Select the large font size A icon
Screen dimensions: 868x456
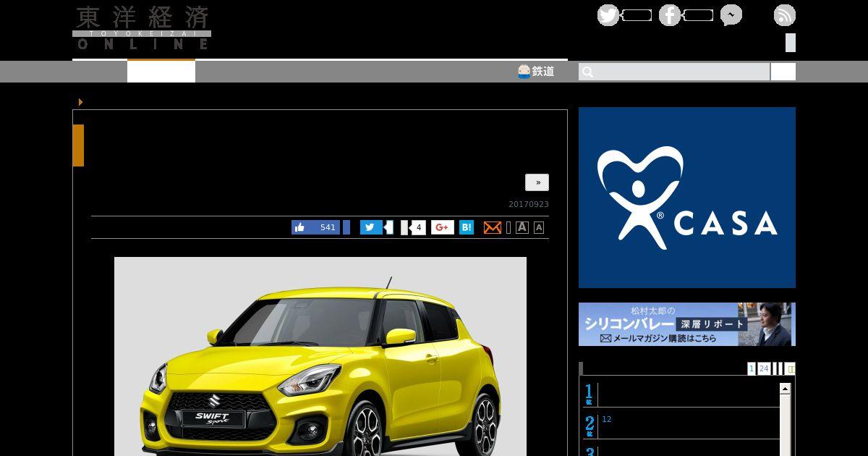click(522, 227)
